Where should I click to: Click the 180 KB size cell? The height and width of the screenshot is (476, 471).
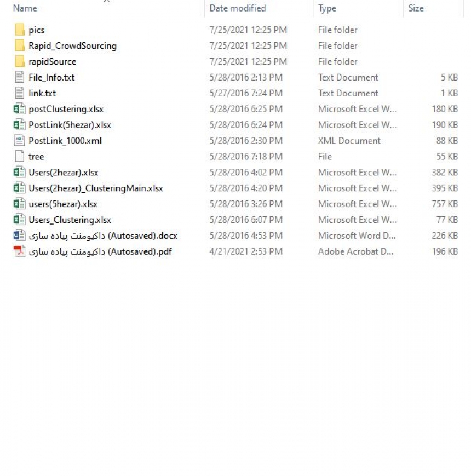tap(445, 110)
